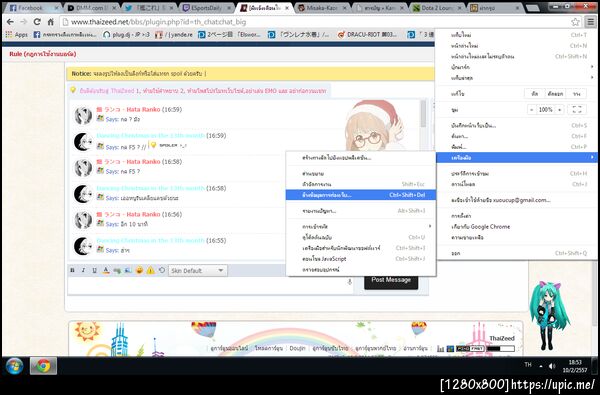Open the DRACU-RIOT bookmark
This screenshot has width=600, height=395.
coord(367,35)
